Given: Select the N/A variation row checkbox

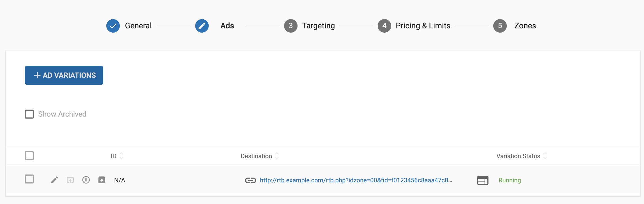Looking at the screenshot, I should coord(29,179).
